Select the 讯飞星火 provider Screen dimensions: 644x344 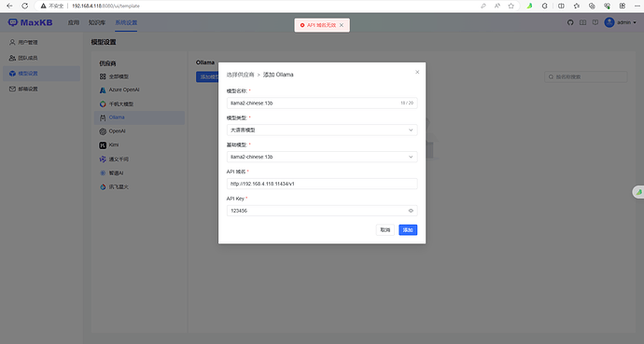[x=139, y=187]
